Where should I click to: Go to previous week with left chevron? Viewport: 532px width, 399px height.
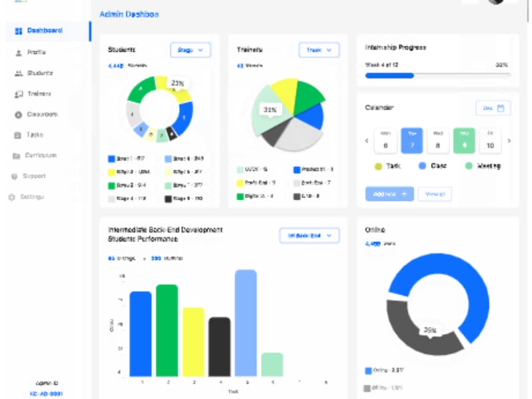click(x=367, y=140)
